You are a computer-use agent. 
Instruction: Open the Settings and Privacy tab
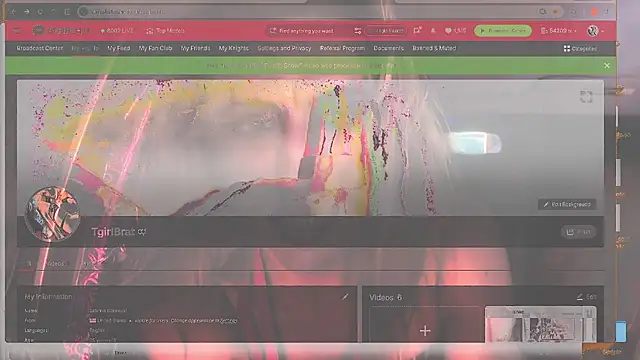click(284, 48)
